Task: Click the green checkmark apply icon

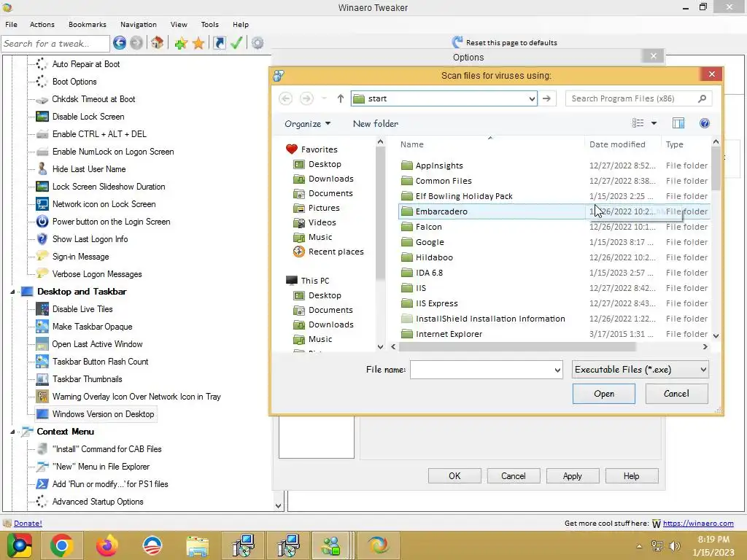Action: tap(237, 43)
